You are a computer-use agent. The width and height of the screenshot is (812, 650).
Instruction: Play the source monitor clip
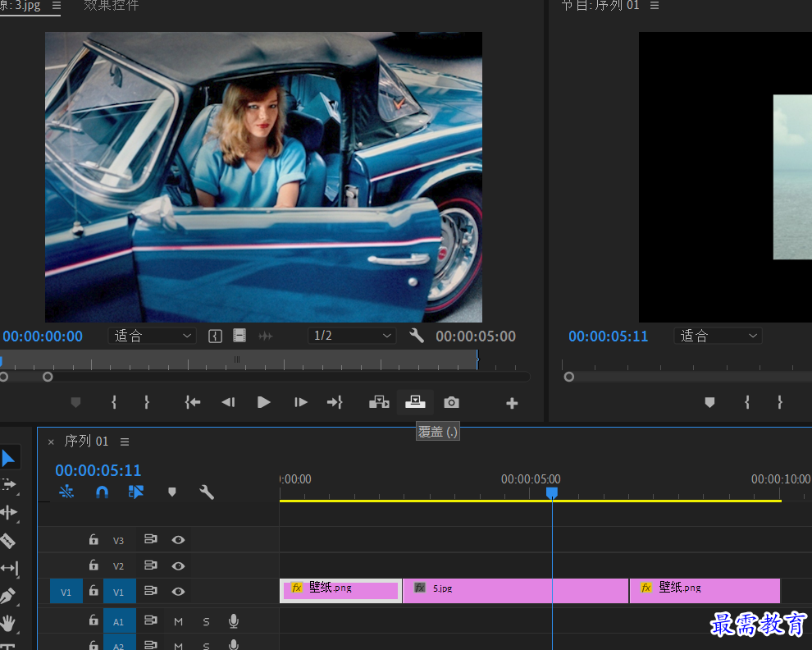click(x=263, y=402)
